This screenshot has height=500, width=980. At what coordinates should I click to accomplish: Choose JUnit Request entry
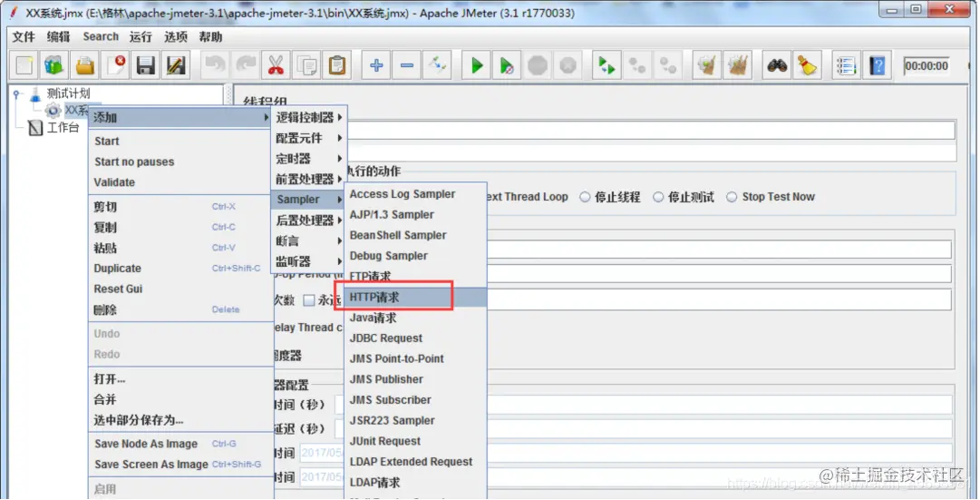tap(415, 441)
